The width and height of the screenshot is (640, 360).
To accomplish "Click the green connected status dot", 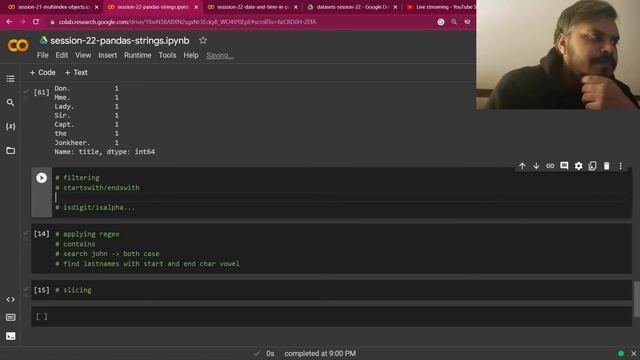I will [x=621, y=353].
